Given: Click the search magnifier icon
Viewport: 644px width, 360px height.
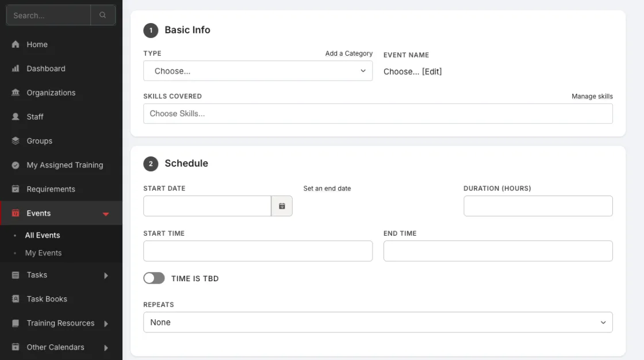Looking at the screenshot, I should coord(103,15).
